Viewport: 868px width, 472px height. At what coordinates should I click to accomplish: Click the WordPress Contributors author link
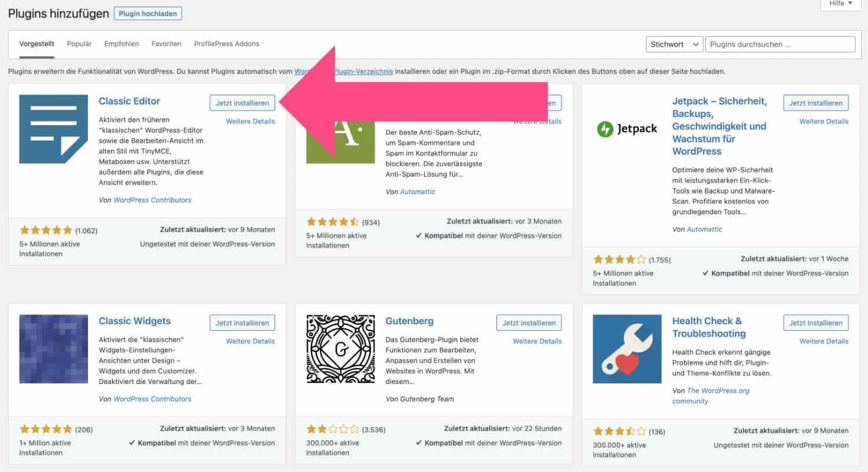coord(152,200)
